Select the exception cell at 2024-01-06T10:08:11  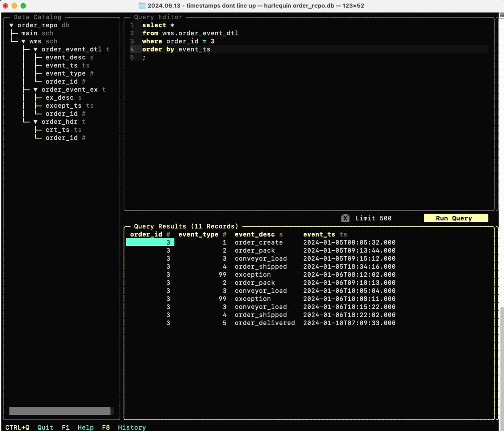[x=253, y=299]
